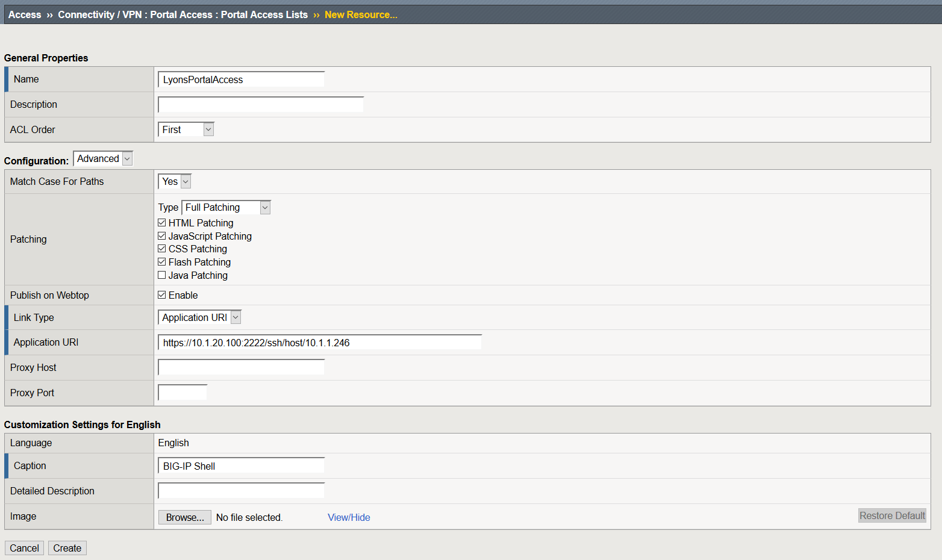Image resolution: width=942 pixels, height=560 pixels.
Task: Click the Cancel button
Action: [24, 548]
